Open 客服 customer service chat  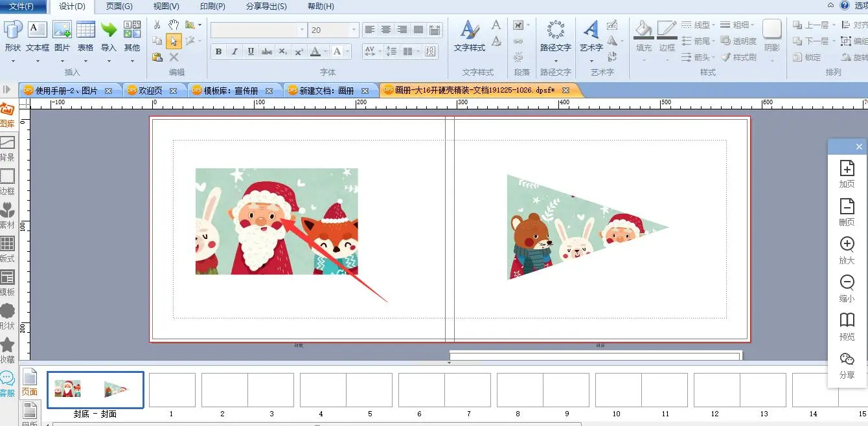click(x=7, y=385)
